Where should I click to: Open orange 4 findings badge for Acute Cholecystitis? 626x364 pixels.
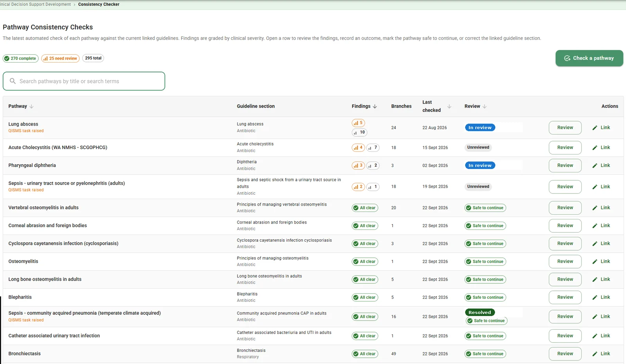coord(358,148)
